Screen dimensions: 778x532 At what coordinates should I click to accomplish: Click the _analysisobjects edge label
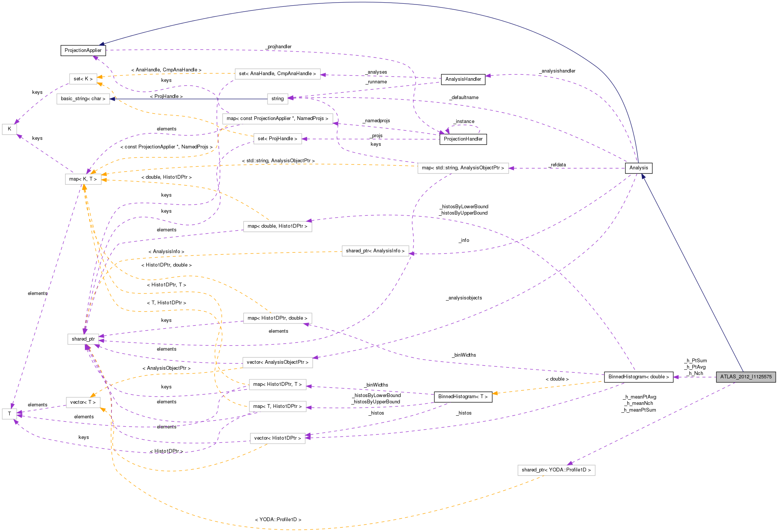464,298
